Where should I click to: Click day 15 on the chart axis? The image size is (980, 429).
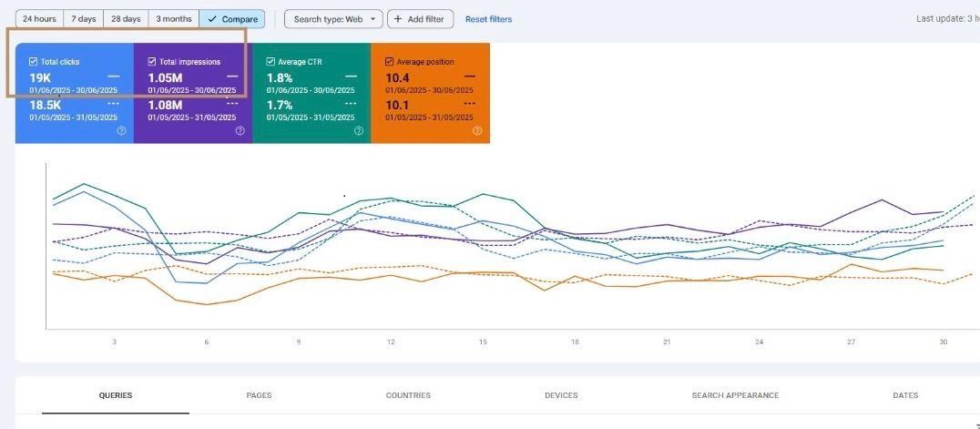(x=483, y=342)
